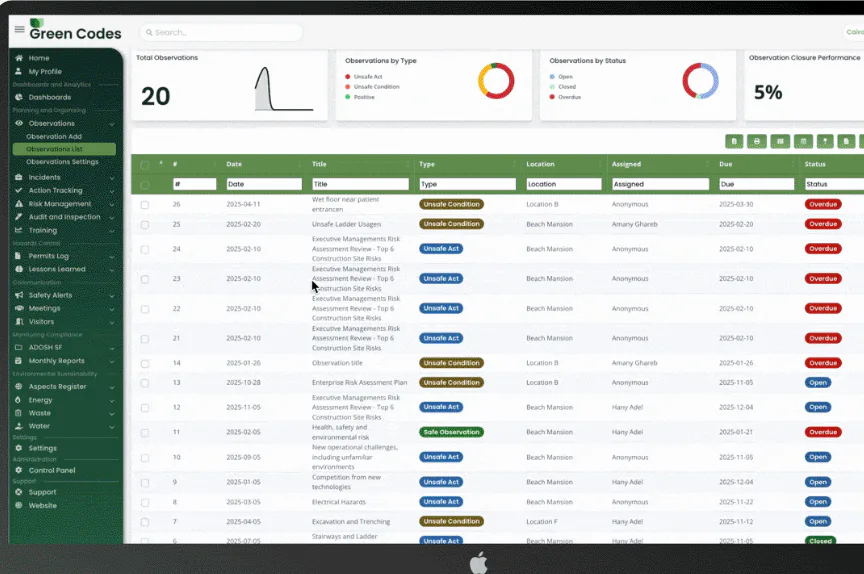Click the Lessons Learned icon in sidebar

[19, 269]
